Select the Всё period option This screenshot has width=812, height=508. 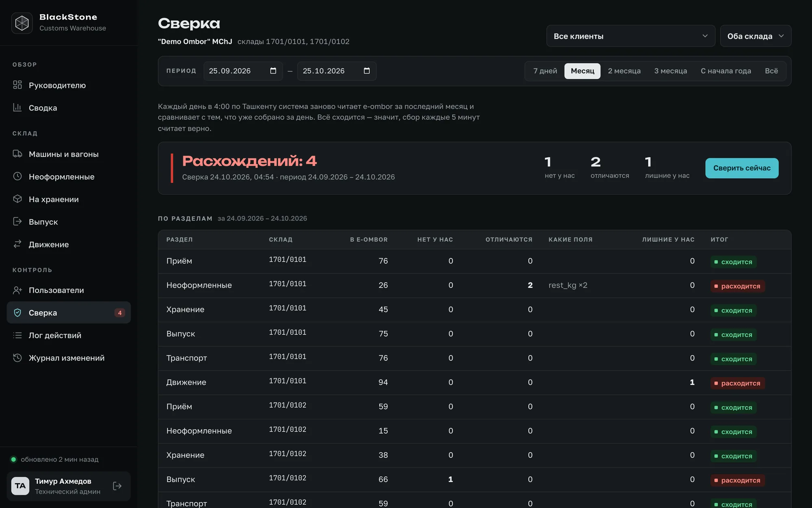click(771, 71)
